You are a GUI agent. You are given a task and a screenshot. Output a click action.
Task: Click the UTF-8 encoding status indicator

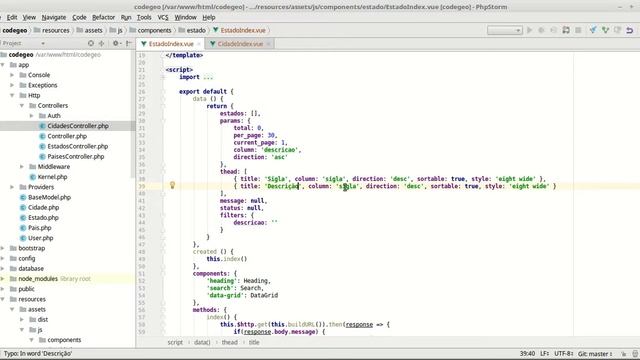point(564,353)
